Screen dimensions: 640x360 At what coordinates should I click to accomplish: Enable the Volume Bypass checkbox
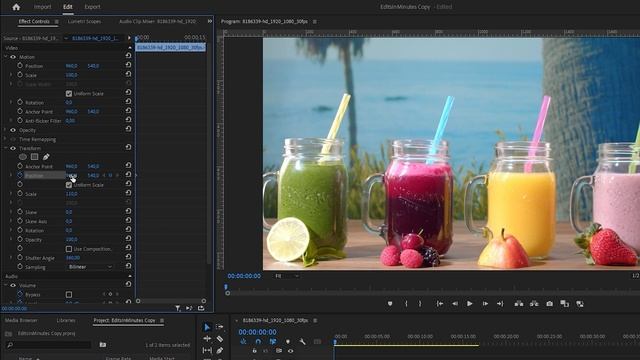69,294
